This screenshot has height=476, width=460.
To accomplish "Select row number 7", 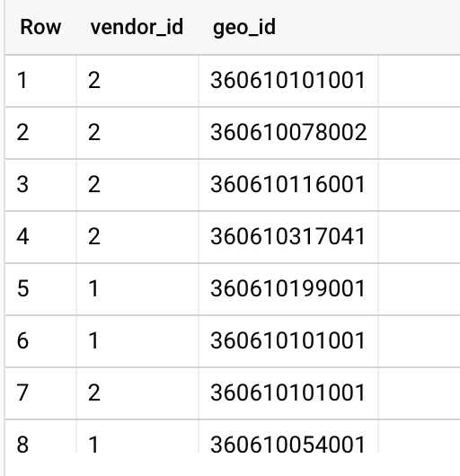I will 22,392.
